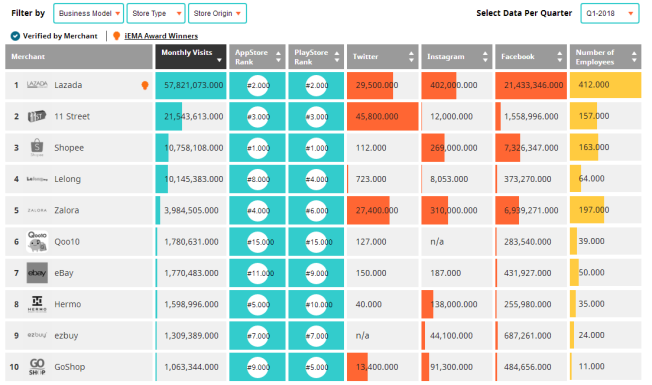Click the GoShop logo icon
Screen dimensions: 652x385
click(37, 367)
